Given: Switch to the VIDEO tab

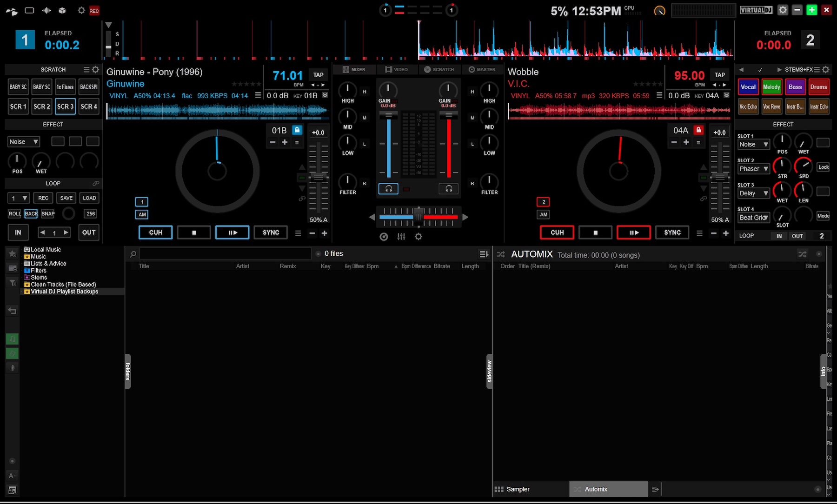Looking at the screenshot, I should pos(397,69).
